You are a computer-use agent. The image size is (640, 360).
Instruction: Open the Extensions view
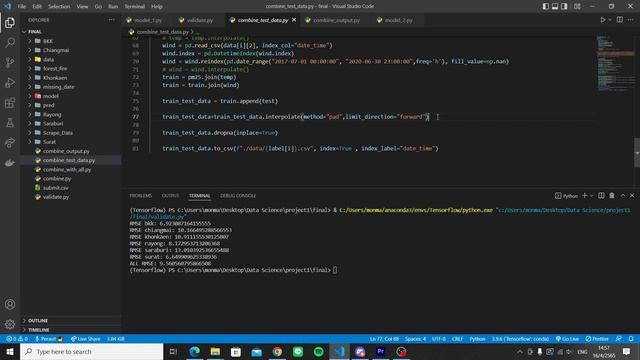[x=10, y=102]
